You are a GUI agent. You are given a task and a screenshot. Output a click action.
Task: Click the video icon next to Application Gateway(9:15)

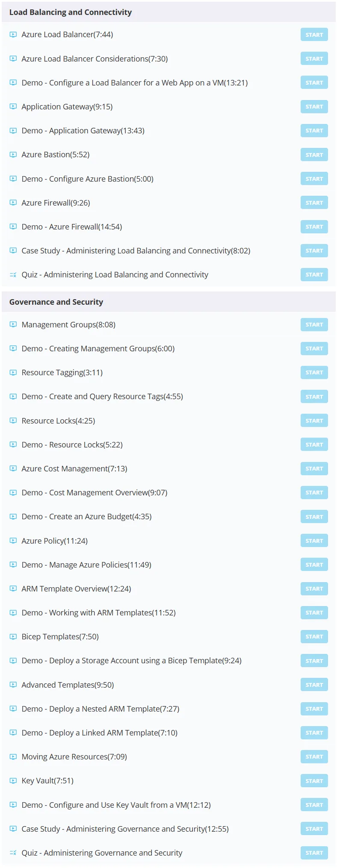13,106
